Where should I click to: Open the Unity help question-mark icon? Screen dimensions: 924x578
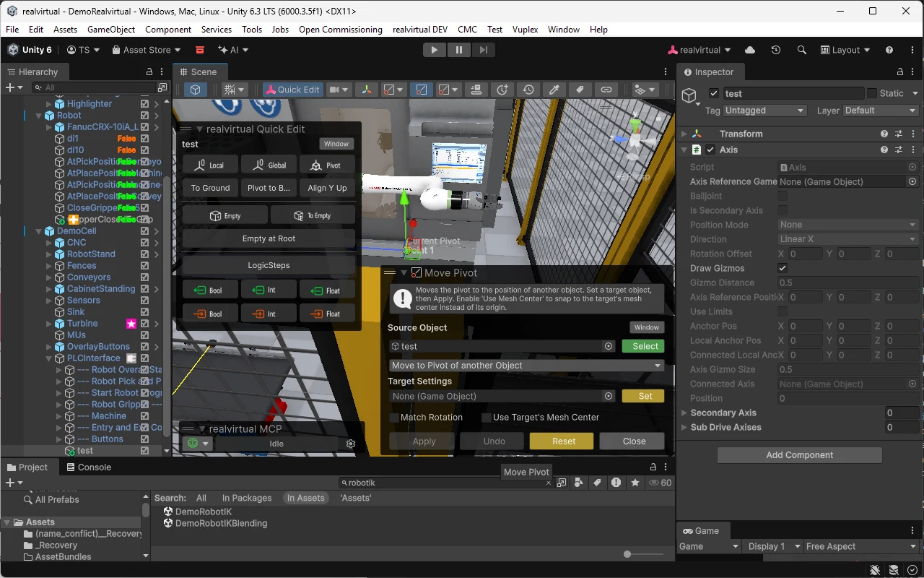click(889, 50)
